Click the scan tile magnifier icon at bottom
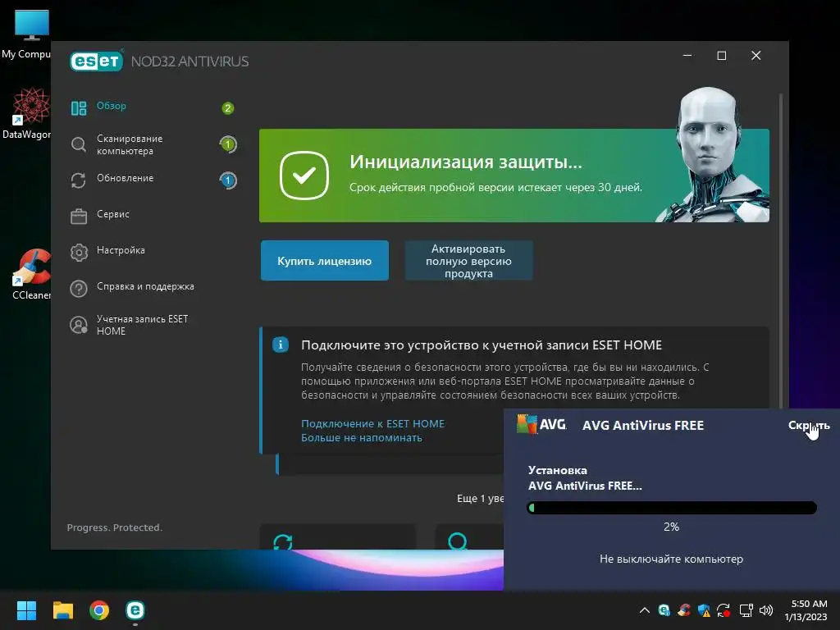This screenshot has width=840, height=630. pyautogui.click(x=458, y=541)
